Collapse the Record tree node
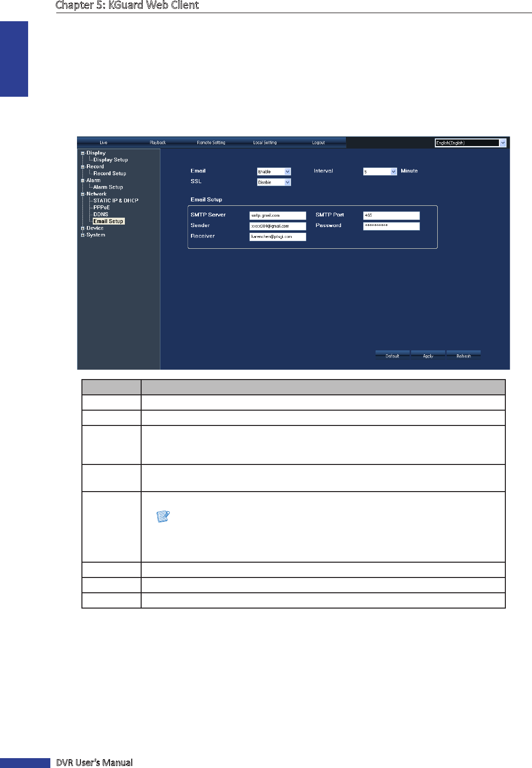The height and width of the screenshot is (768, 532). (83, 167)
